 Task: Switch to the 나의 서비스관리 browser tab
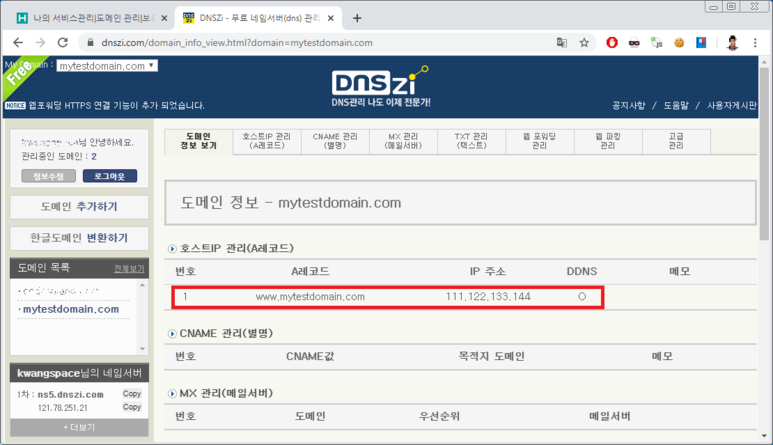click(91, 18)
